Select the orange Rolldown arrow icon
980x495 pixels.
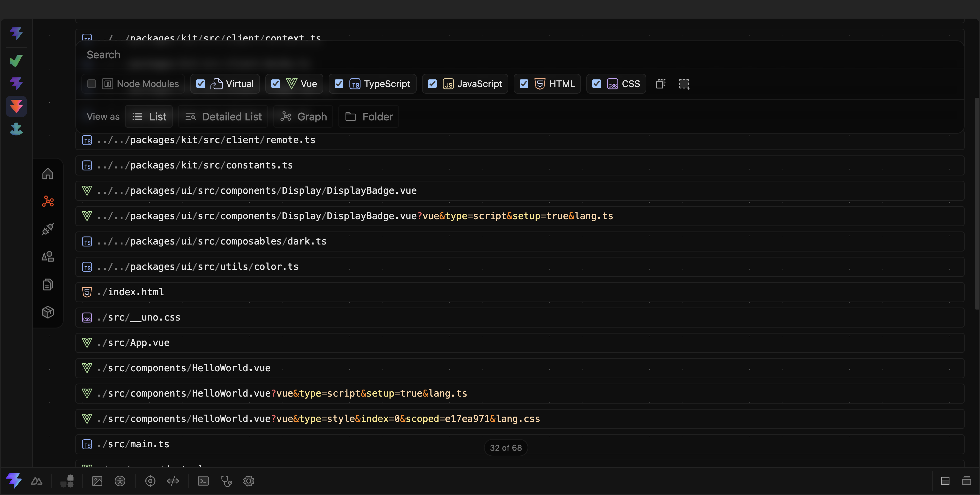point(16,106)
